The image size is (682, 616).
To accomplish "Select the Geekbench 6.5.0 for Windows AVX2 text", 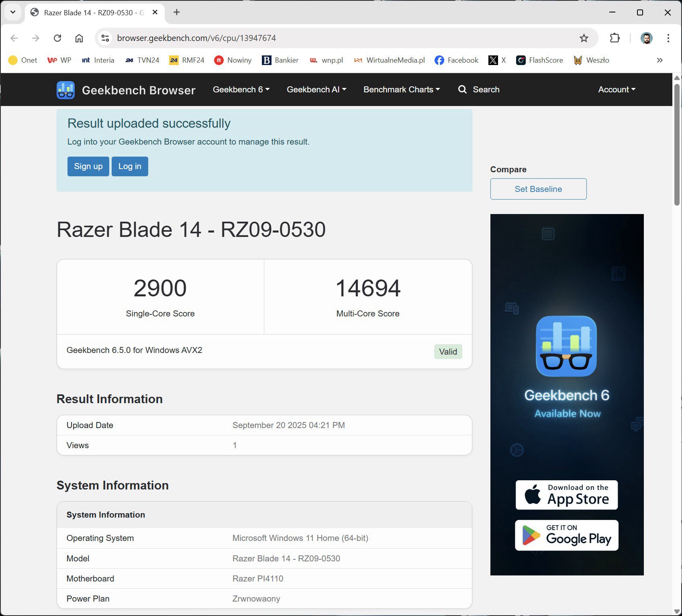I will click(134, 350).
